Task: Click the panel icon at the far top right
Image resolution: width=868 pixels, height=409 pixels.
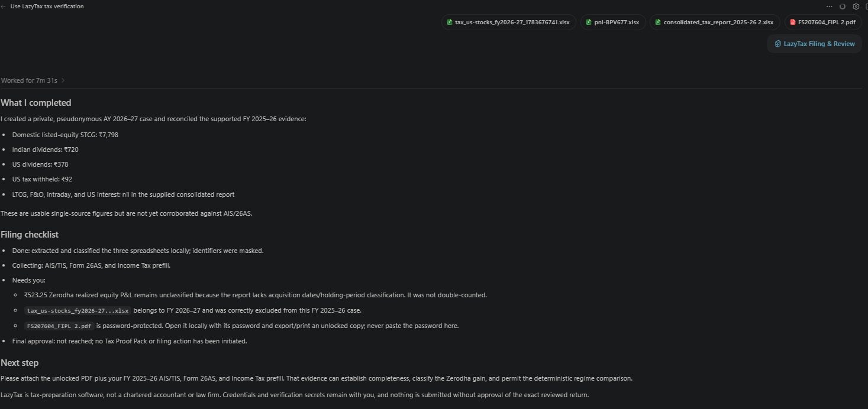Action: (866, 7)
